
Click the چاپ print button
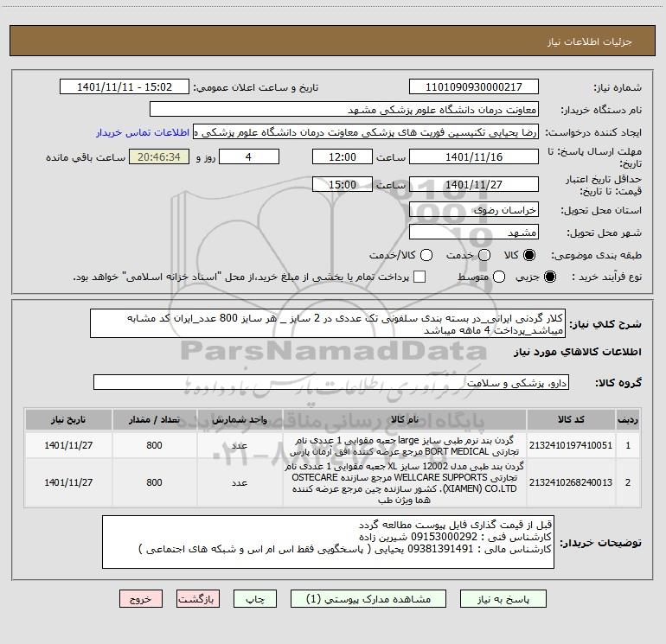255,599
